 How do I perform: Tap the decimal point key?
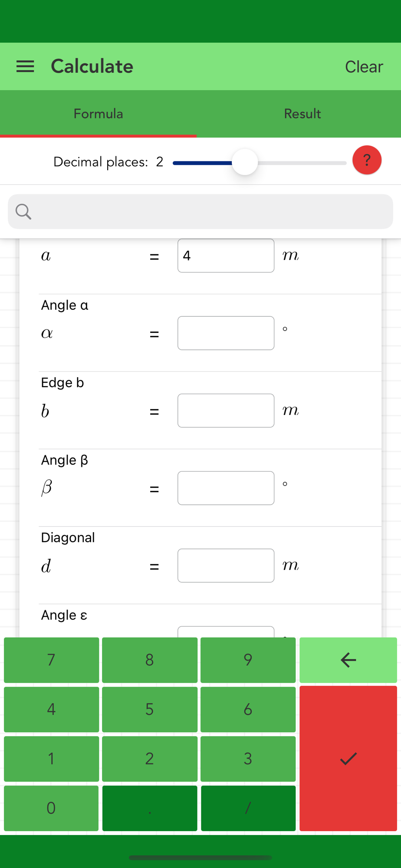150,808
